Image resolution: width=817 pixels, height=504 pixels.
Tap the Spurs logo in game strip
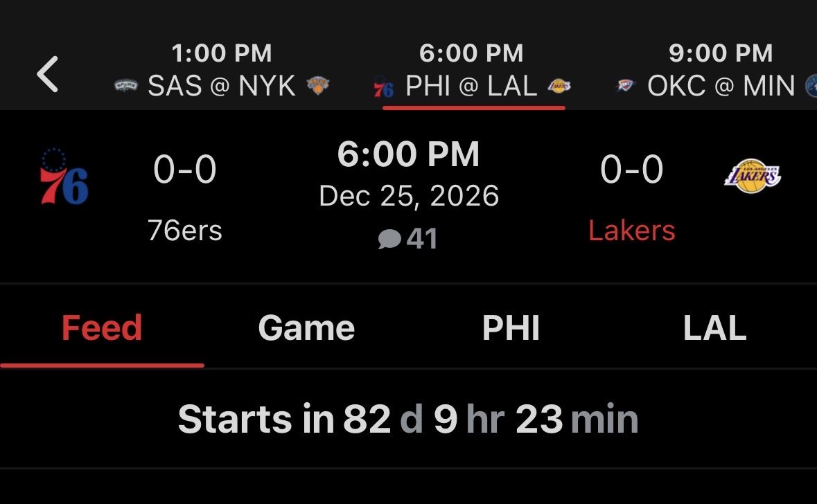(x=126, y=85)
